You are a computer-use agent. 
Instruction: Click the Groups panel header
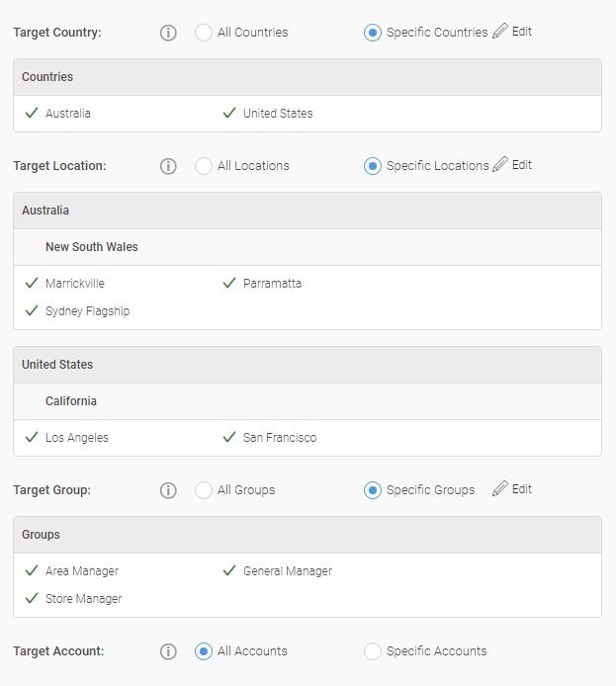[308, 535]
